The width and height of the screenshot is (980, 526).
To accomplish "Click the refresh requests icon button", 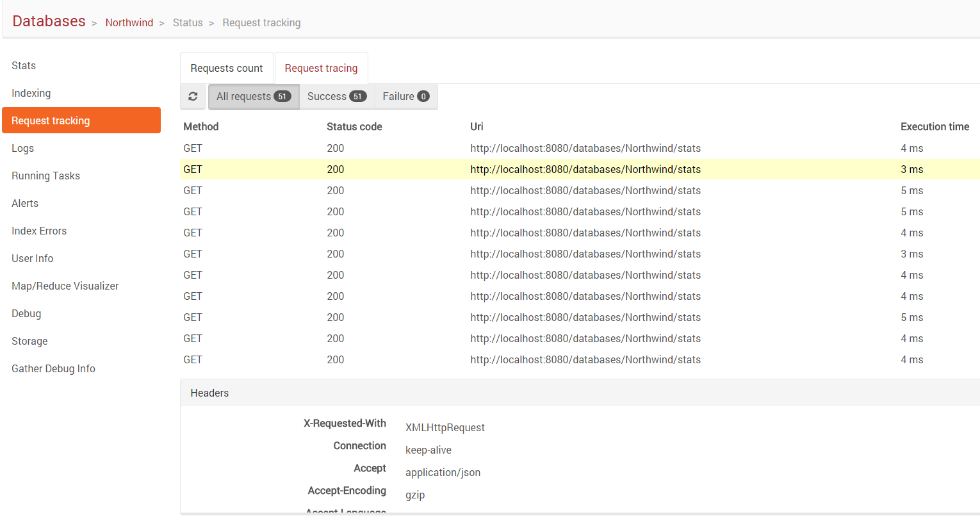I will pos(193,97).
